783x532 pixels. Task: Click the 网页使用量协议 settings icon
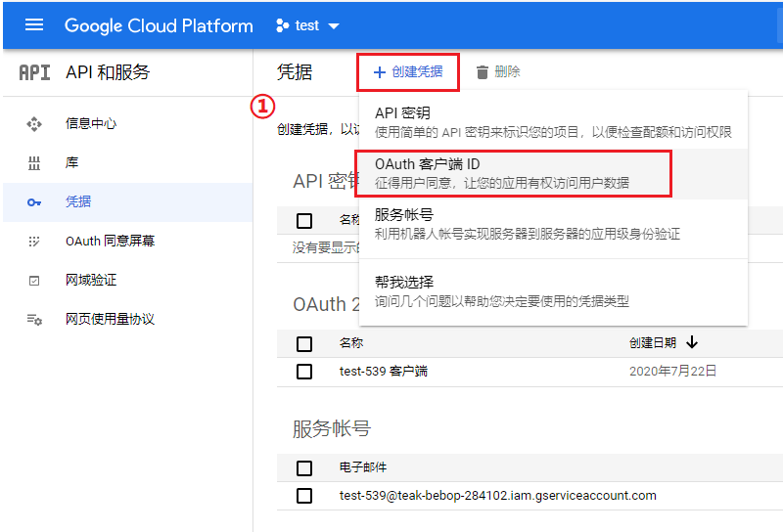tap(34, 320)
